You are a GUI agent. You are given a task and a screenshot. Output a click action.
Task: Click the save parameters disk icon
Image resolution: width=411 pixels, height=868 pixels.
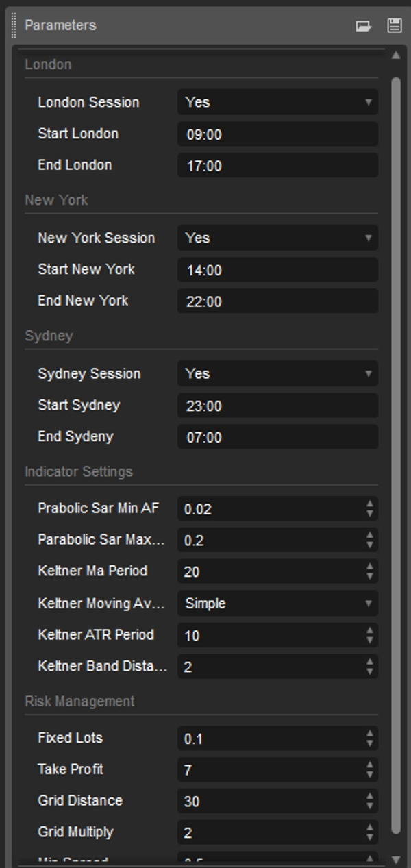(x=395, y=26)
